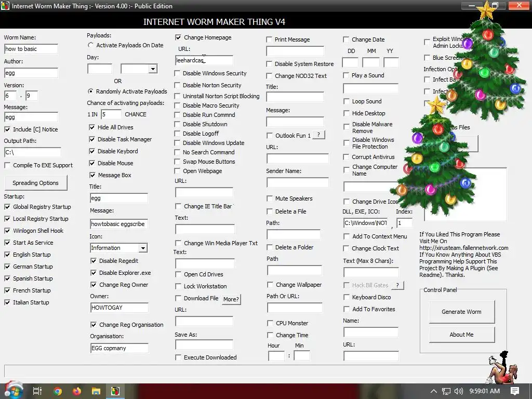Check Mute Speakers option

(270, 198)
